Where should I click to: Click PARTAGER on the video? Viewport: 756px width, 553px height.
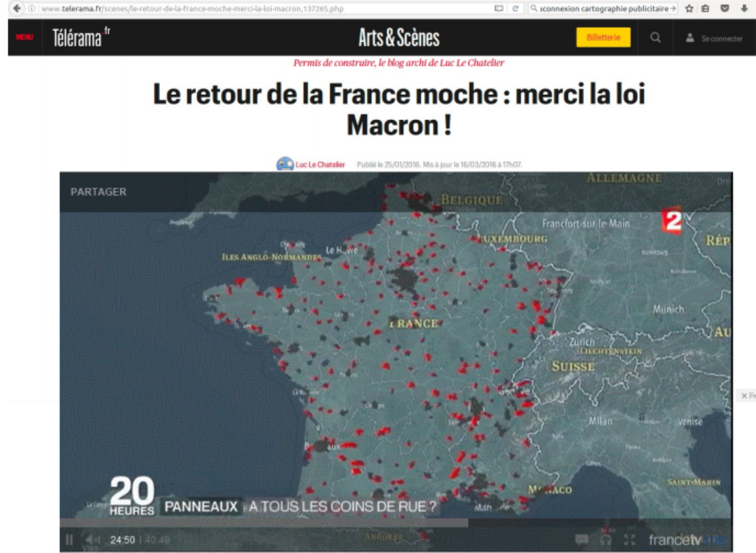(98, 192)
